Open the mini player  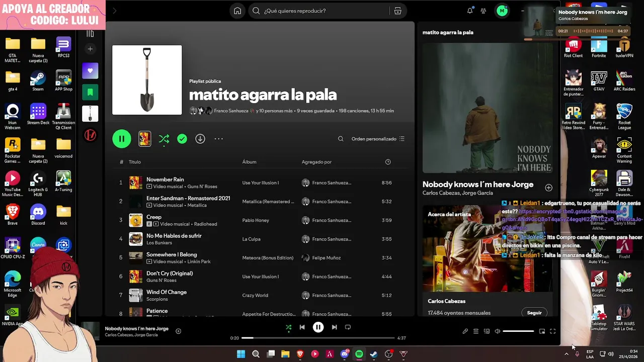pos(542,331)
